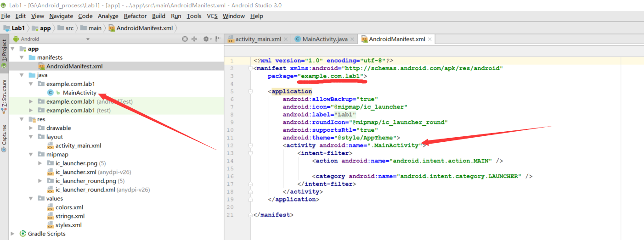The width and height of the screenshot is (644, 240).
Task: Expand the example.com.lab1 (androidTest) package
Action: [31, 101]
